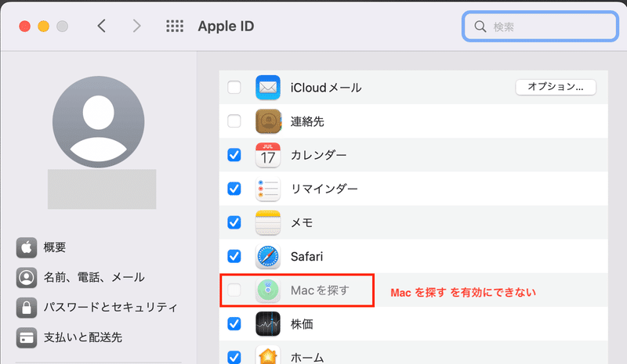Show all preferences with grid icon
This screenshot has width=627, height=364.
tap(175, 27)
